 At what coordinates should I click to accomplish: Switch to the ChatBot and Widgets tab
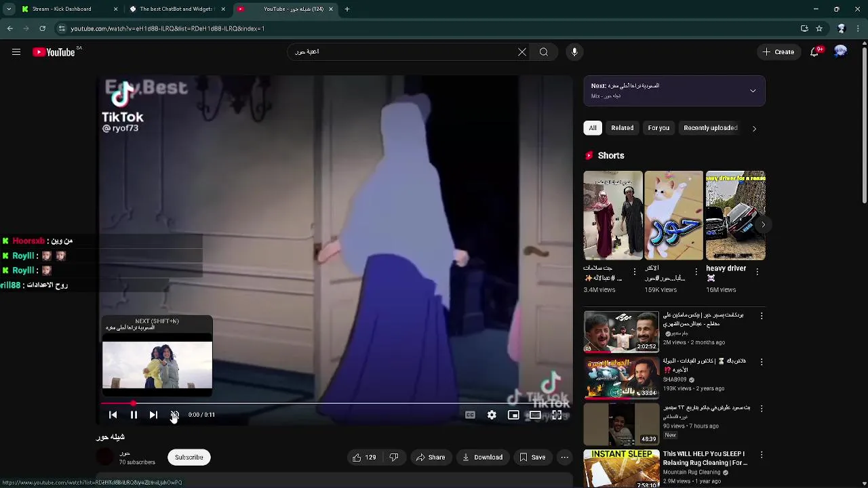coord(176,9)
